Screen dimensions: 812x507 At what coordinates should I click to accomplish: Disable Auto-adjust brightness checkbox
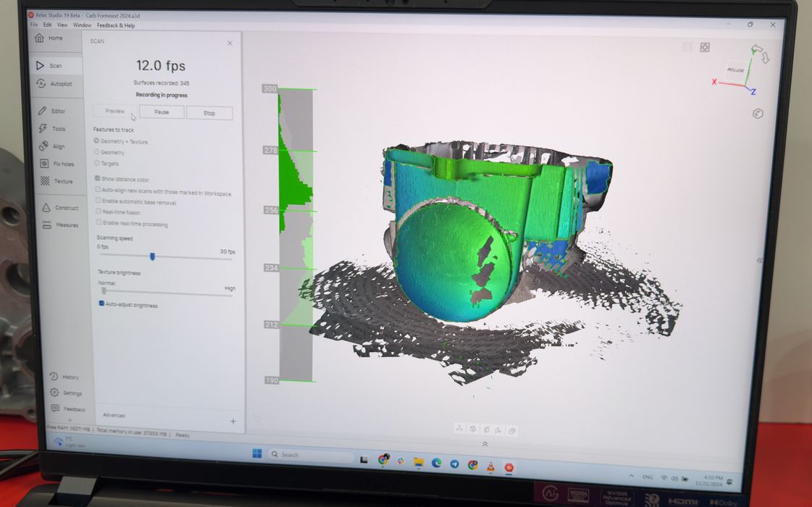point(101,305)
